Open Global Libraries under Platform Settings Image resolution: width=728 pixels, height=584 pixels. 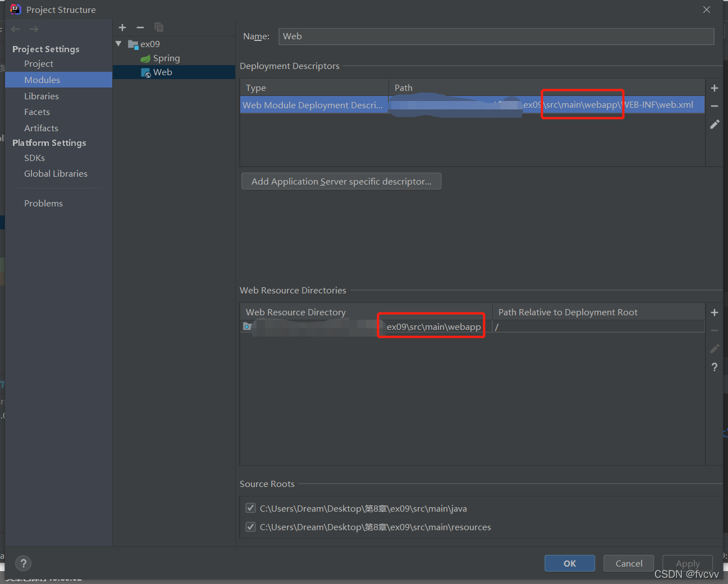[x=56, y=174]
